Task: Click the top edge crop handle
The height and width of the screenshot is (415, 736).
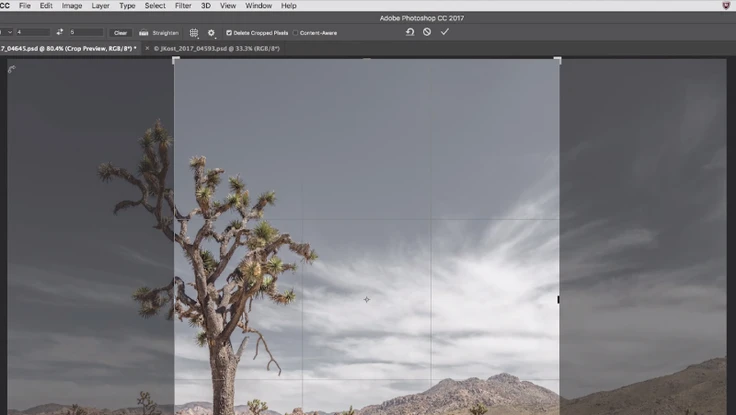Action: click(367, 59)
